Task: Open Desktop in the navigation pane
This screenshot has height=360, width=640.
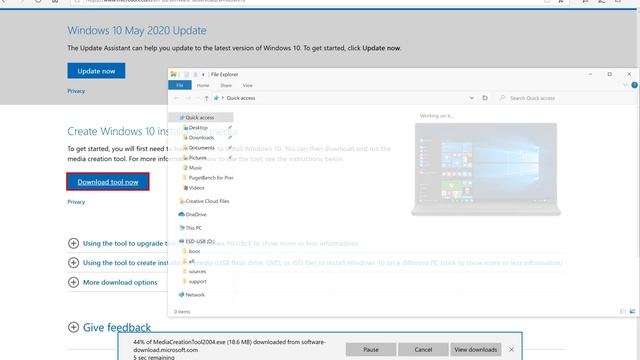Action: point(198,127)
